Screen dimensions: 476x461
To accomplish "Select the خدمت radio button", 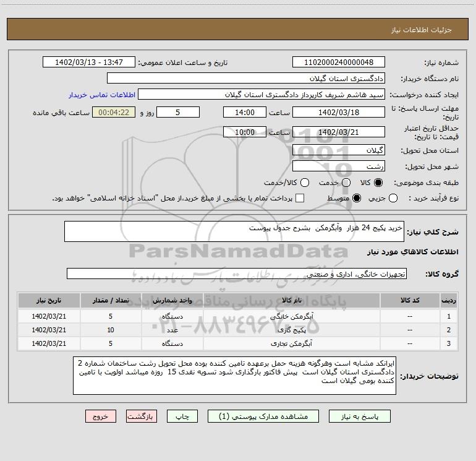I will click(x=346, y=183).
